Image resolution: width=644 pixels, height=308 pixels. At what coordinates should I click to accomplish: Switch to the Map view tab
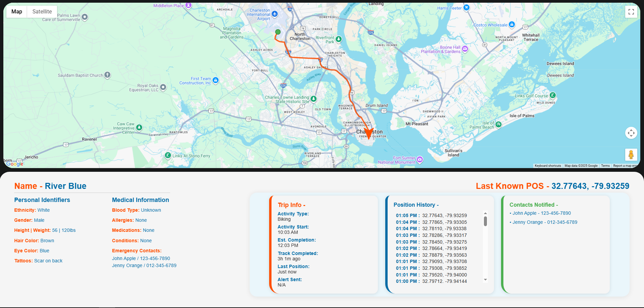tap(17, 11)
